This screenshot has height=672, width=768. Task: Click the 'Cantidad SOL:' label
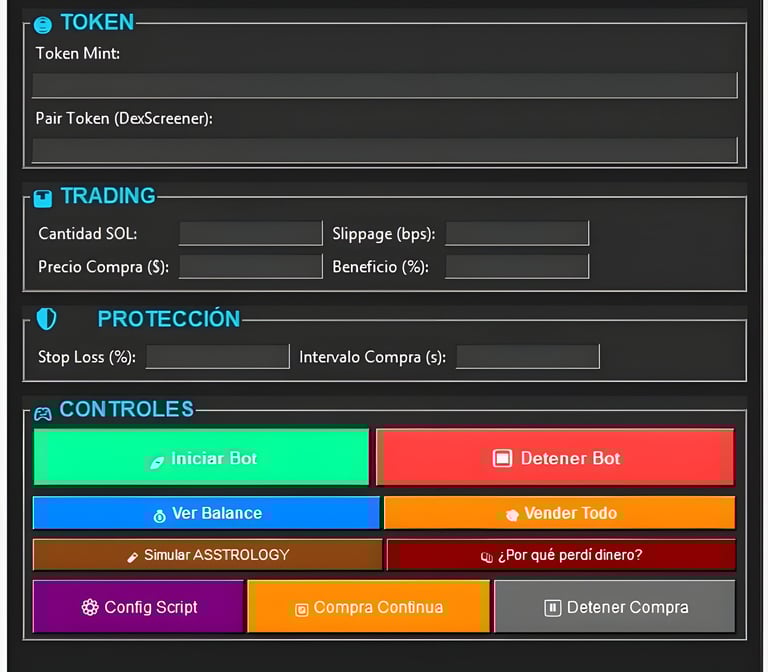pyautogui.click(x=88, y=233)
